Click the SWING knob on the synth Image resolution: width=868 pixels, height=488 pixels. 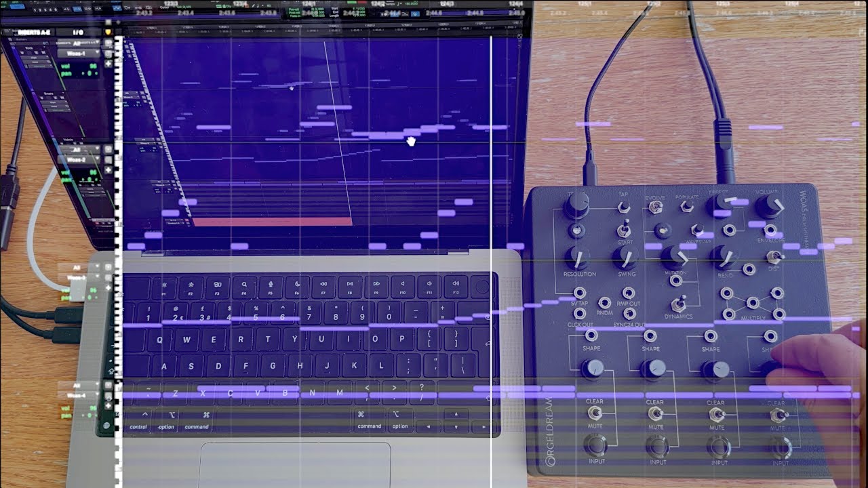(625, 257)
